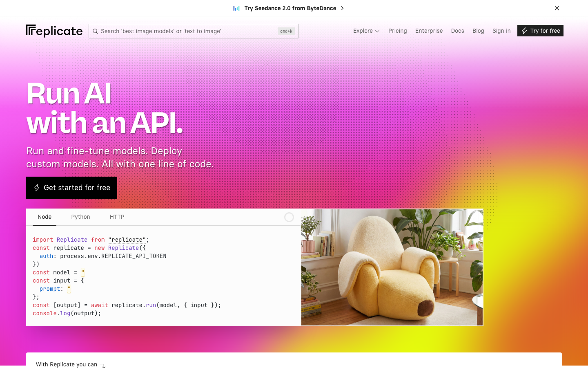Click the search magnifier icon
Image resolution: width=588 pixels, height=368 pixels.
click(x=95, y=31)
